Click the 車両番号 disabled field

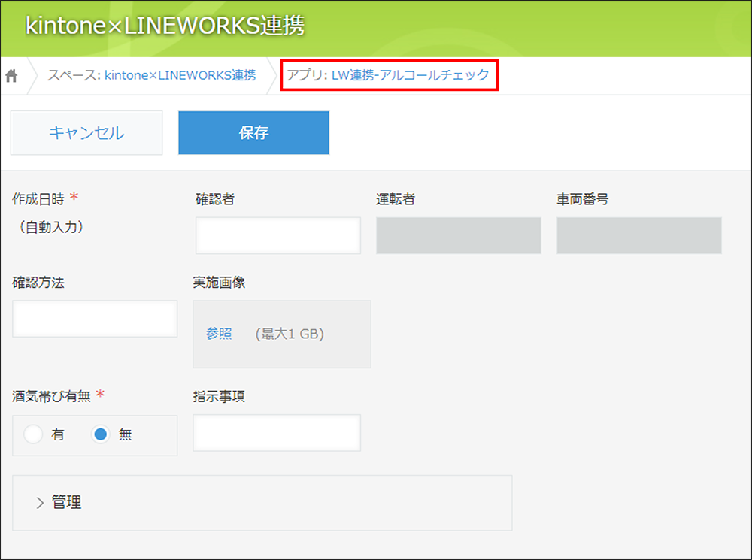tap(638, 235)
